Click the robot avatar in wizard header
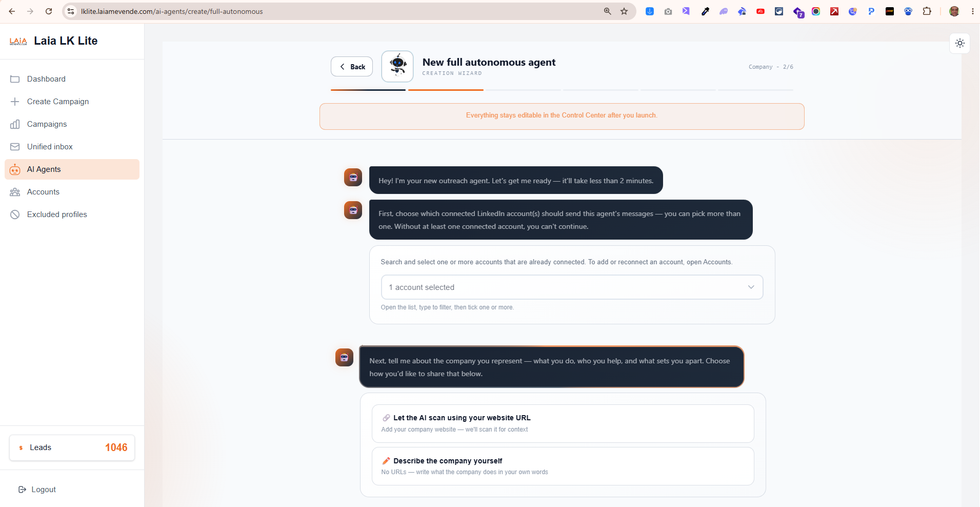This screenshot has height=507, width=980. (x=397, y=66)
